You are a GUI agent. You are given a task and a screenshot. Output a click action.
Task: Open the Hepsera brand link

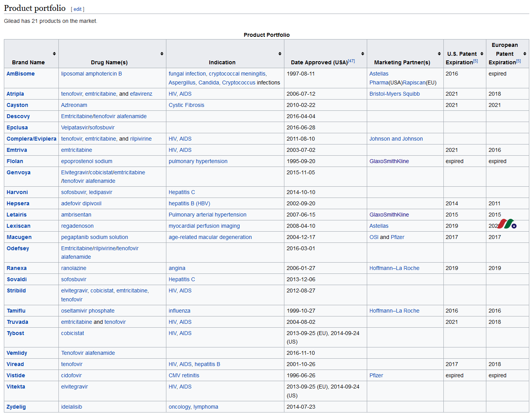coord(18,203)
